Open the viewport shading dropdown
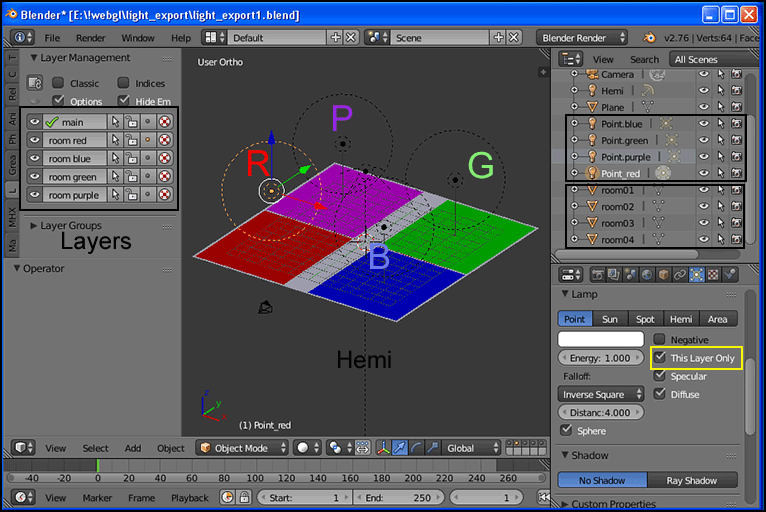 308,448
